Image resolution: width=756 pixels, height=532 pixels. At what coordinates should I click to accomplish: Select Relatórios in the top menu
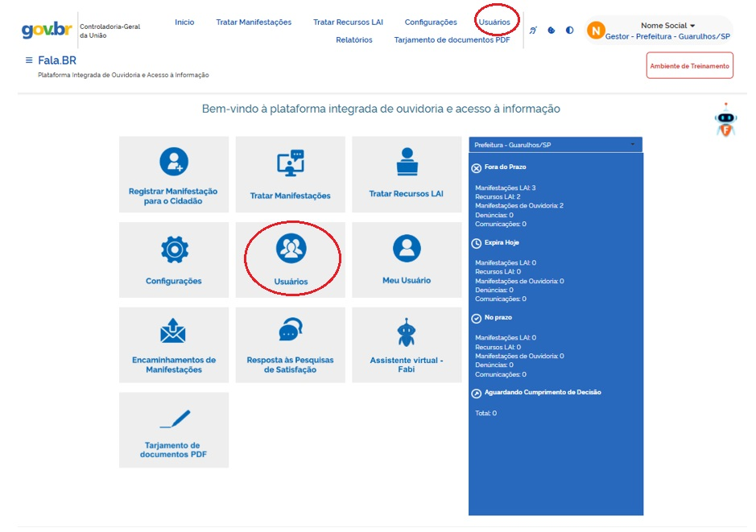tap(354, 40)
